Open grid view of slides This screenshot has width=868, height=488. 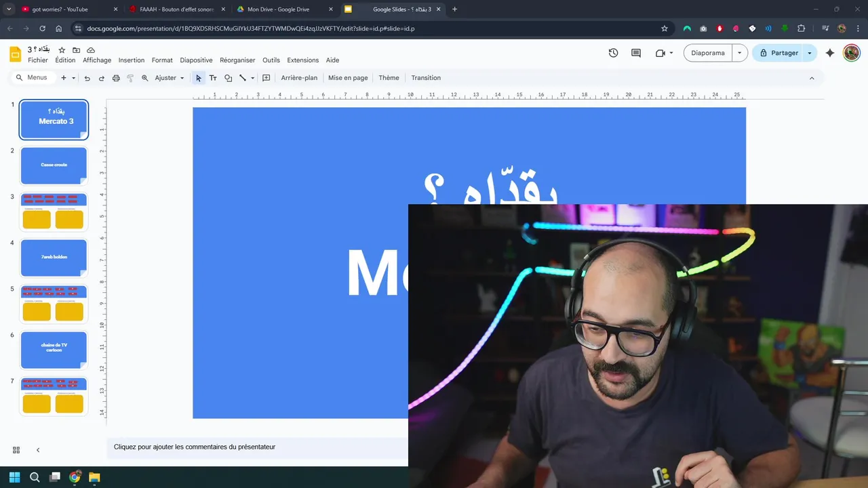16,450
